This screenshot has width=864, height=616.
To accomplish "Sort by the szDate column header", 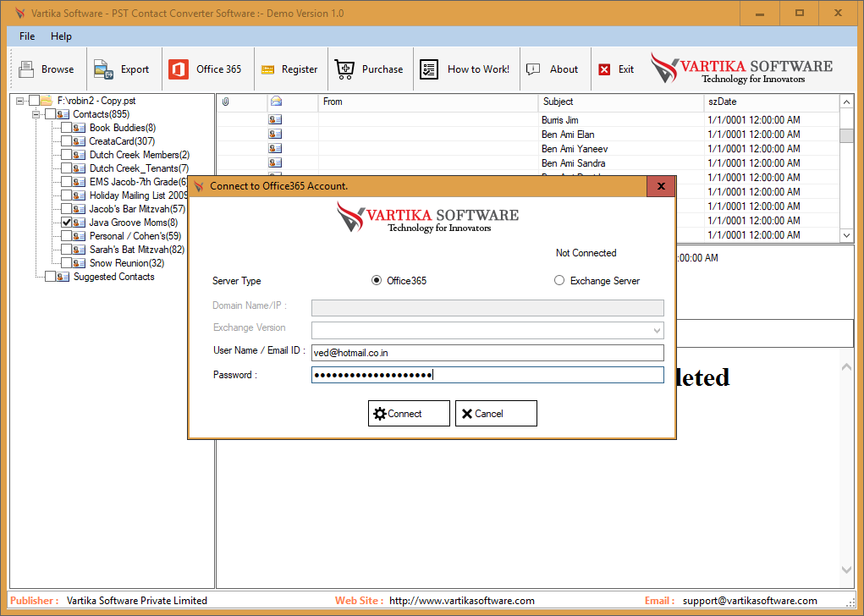I will [x=772, y=102].
